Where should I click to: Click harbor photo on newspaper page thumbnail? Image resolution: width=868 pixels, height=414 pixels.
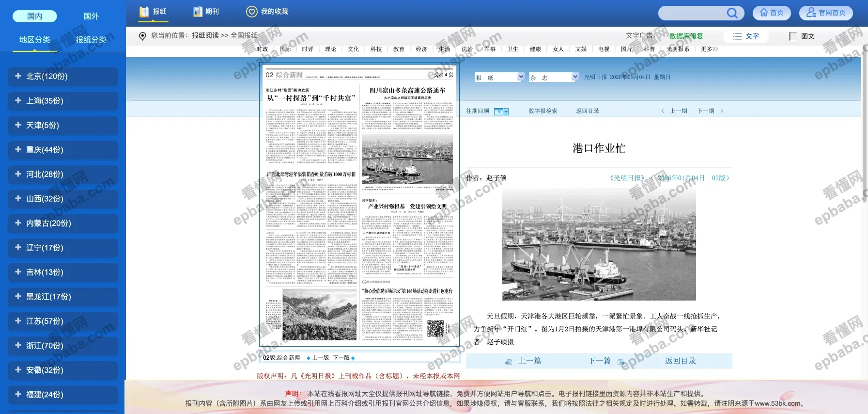click(407, 159)
